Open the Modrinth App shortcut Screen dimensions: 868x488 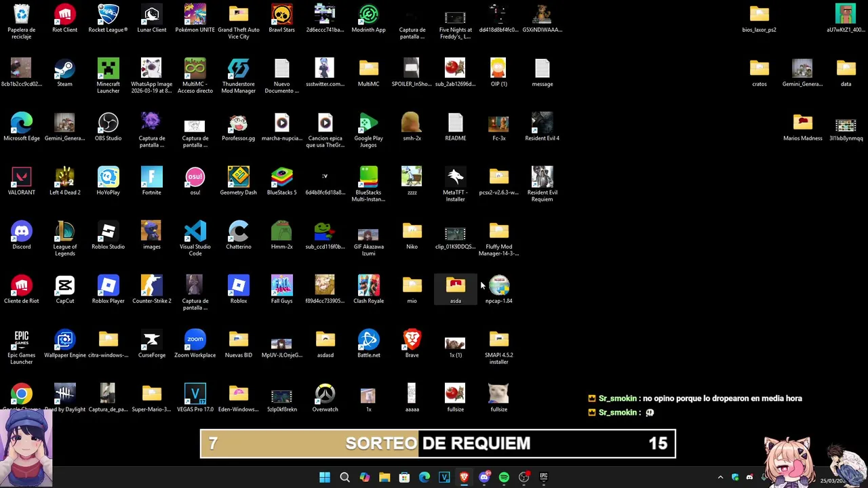point(369,15)
